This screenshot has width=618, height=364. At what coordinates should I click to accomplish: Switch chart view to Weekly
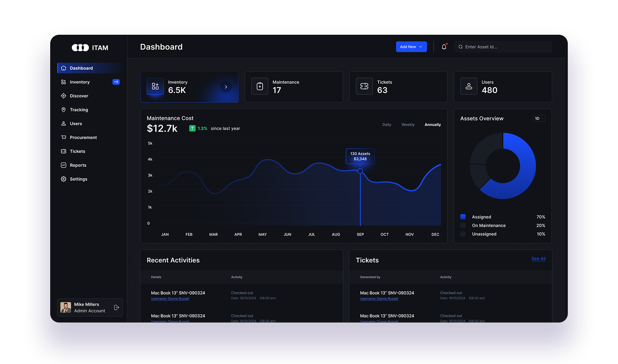408,125
